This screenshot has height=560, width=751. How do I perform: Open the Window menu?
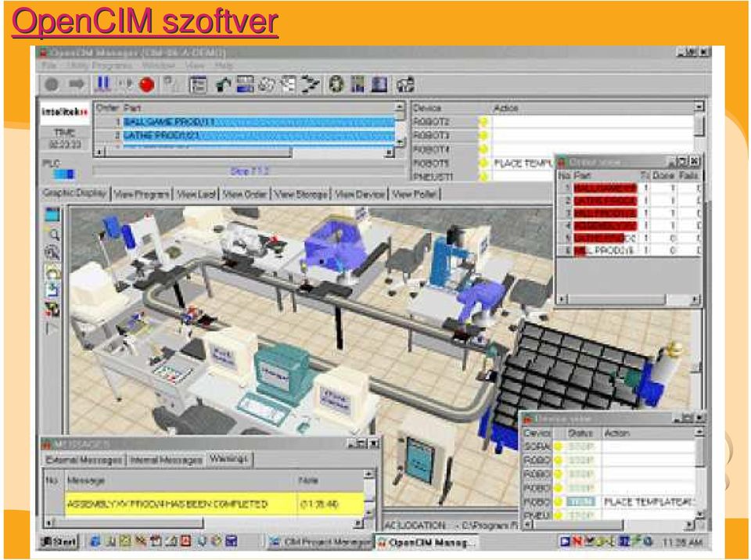(x=159, y=65)
